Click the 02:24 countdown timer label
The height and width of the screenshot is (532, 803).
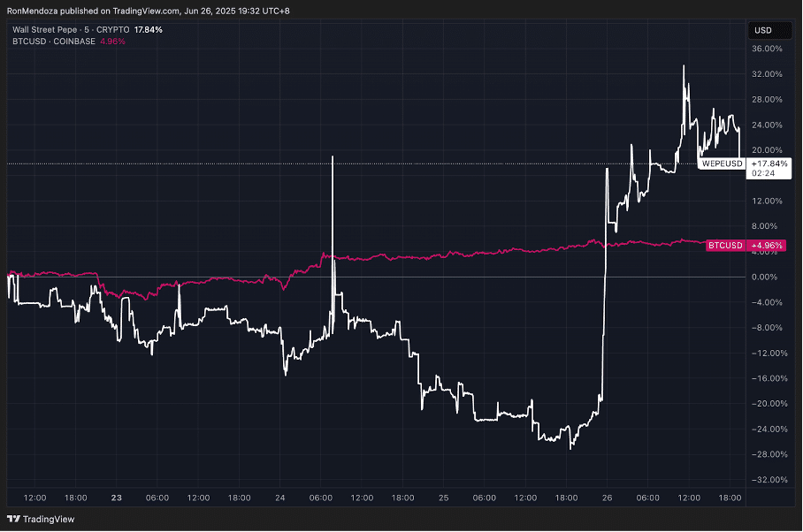pyautogui.click(x=763, y=174)
